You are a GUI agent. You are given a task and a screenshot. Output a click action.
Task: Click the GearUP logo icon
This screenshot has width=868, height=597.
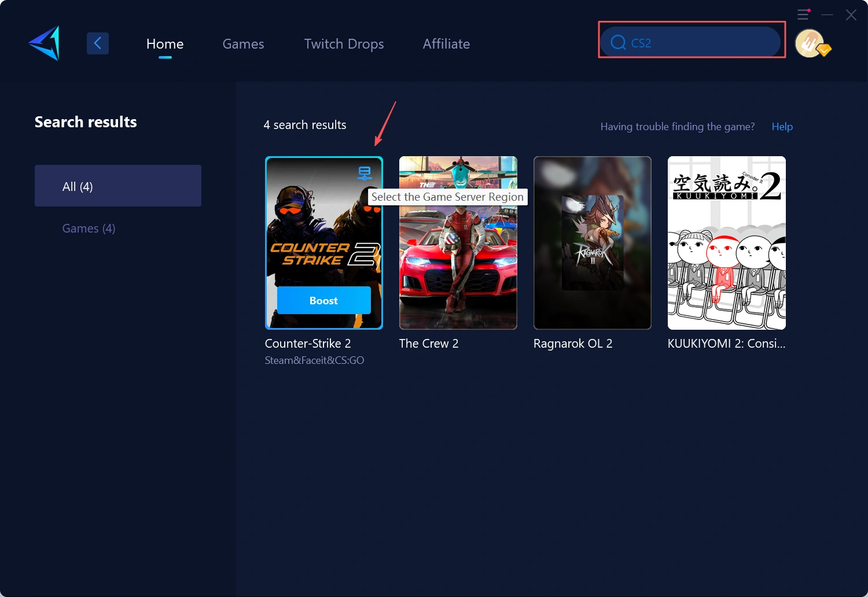click(x=45, y=43)
